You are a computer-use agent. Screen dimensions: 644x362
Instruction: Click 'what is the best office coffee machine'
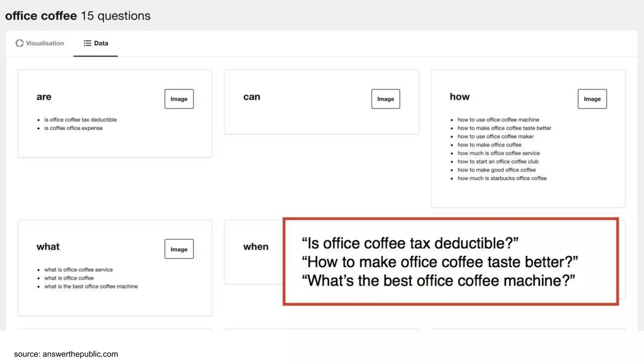(91, 287)
